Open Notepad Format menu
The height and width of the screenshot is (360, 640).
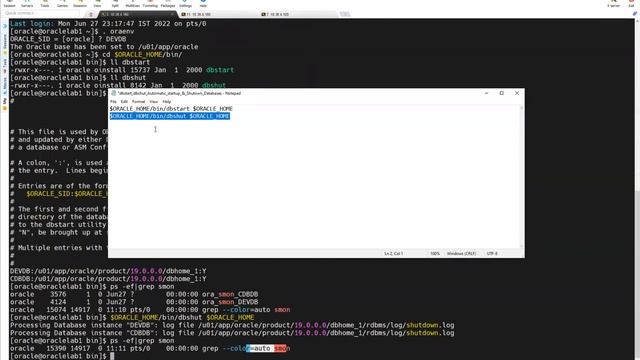(138, 102)
